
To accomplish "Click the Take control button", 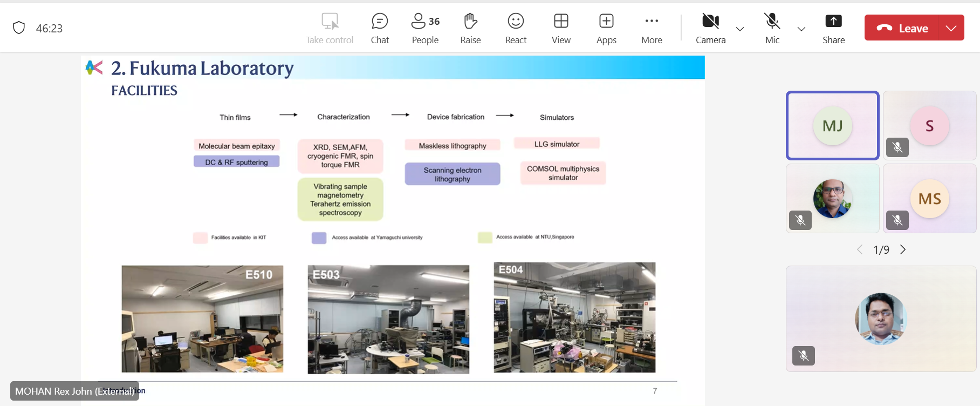I will point(330,28).
